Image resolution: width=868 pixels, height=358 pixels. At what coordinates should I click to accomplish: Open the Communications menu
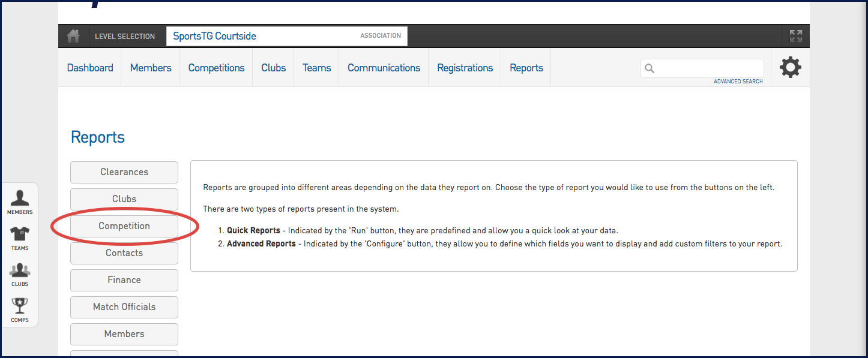pyautogui.click(x=384, y=68)
